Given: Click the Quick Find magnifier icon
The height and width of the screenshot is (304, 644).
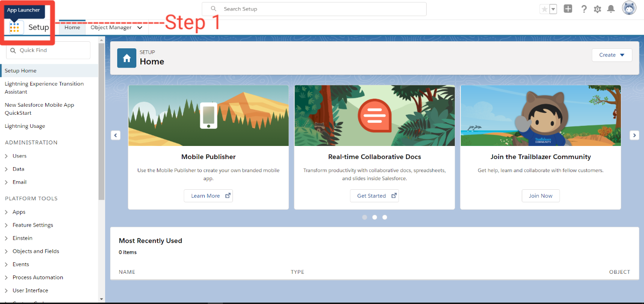Looking at the screenshot, I should (x=13, y=50).
